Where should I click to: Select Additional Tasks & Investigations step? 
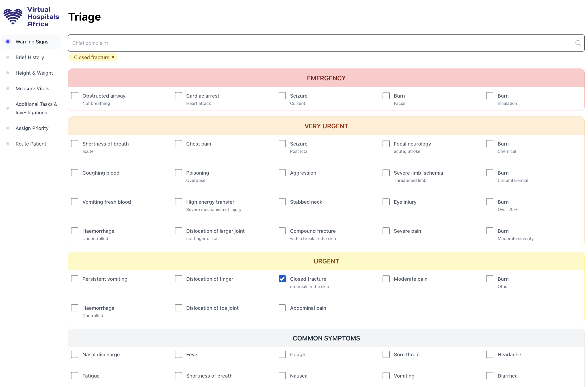point(36,108)
